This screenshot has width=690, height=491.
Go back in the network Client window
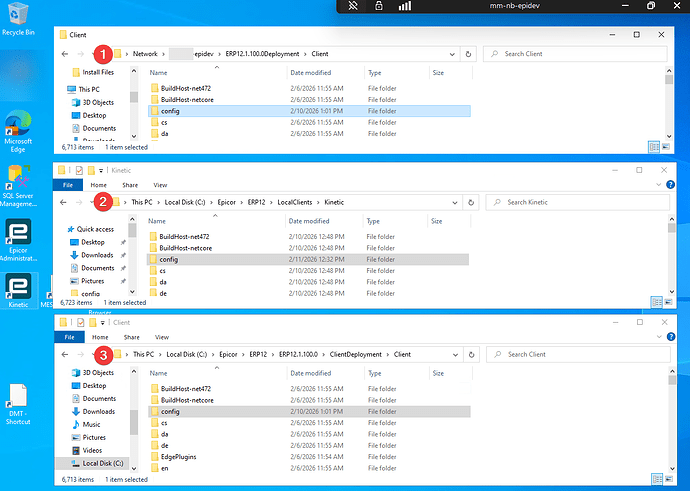tap(65, 54)
